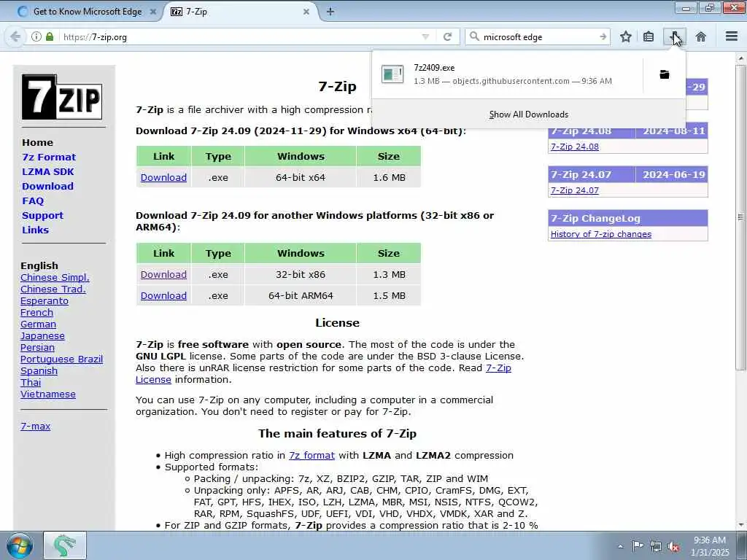Viewport: 747px width, 560px height.
Task: Switch language to Japanese
Action: coord(42,335)
